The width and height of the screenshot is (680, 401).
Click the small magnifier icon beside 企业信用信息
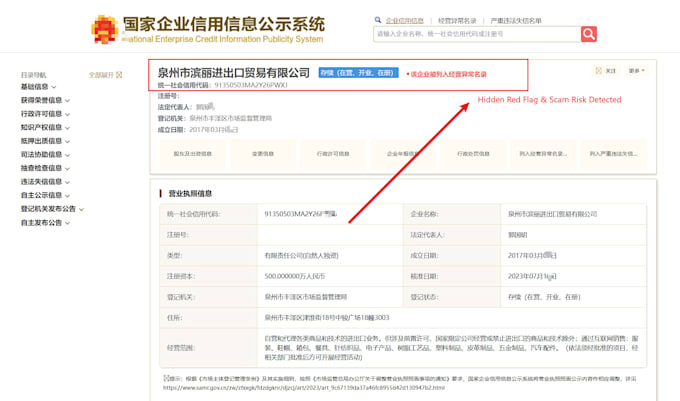pyautogui.click(x=378, y=20)
